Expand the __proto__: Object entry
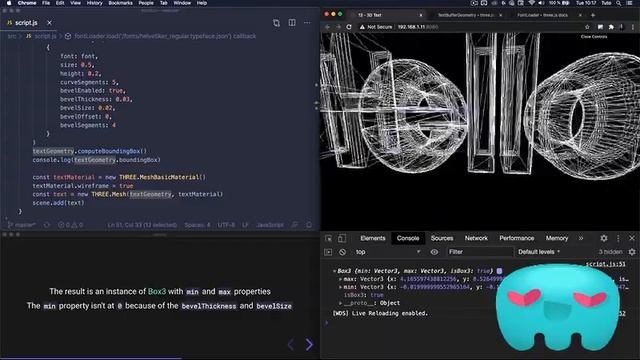The image size is (640, 360). point(340,303)
